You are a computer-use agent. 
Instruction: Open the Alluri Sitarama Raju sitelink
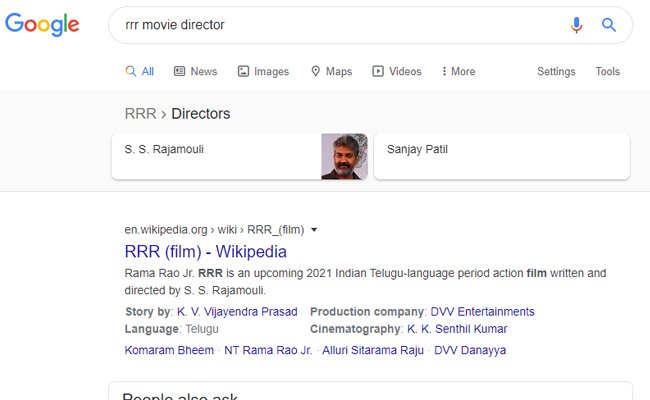[x=373, y=350]
